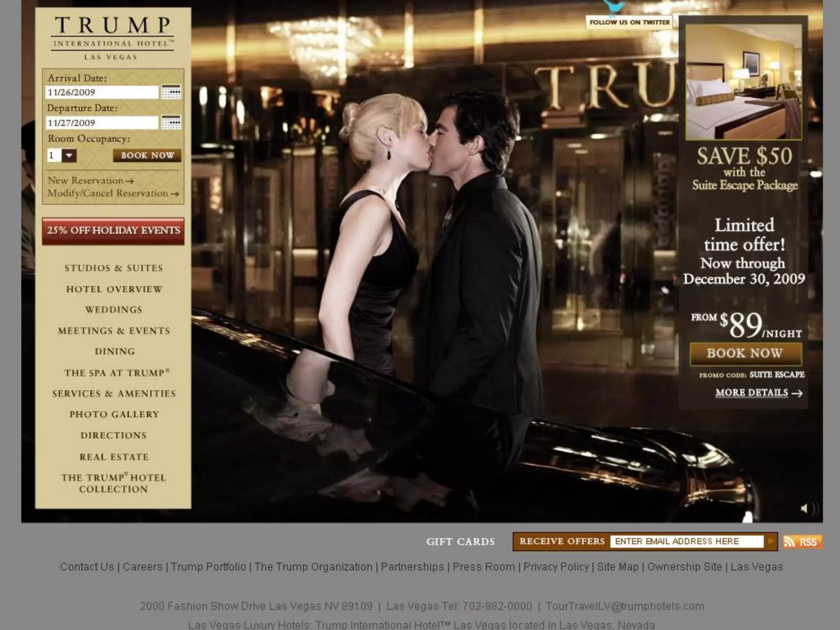Click into the Arrival Date field
Viewport: 840px width, 630px height.
(101, 92)
